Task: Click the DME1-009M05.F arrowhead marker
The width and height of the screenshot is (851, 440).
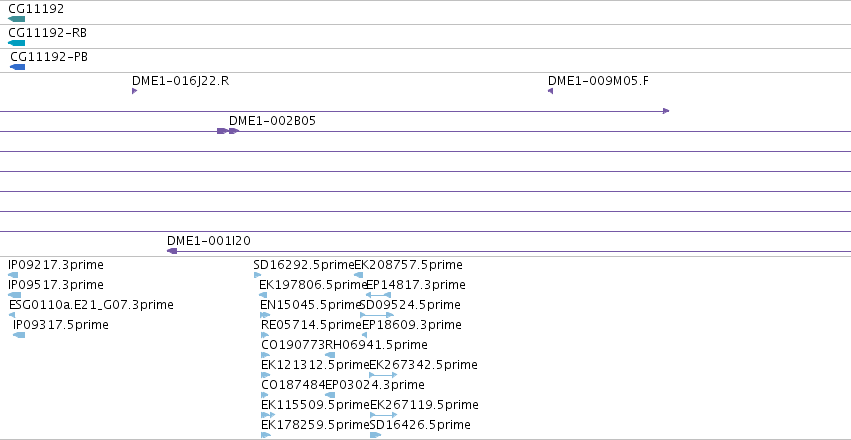Action: [550, 91]
